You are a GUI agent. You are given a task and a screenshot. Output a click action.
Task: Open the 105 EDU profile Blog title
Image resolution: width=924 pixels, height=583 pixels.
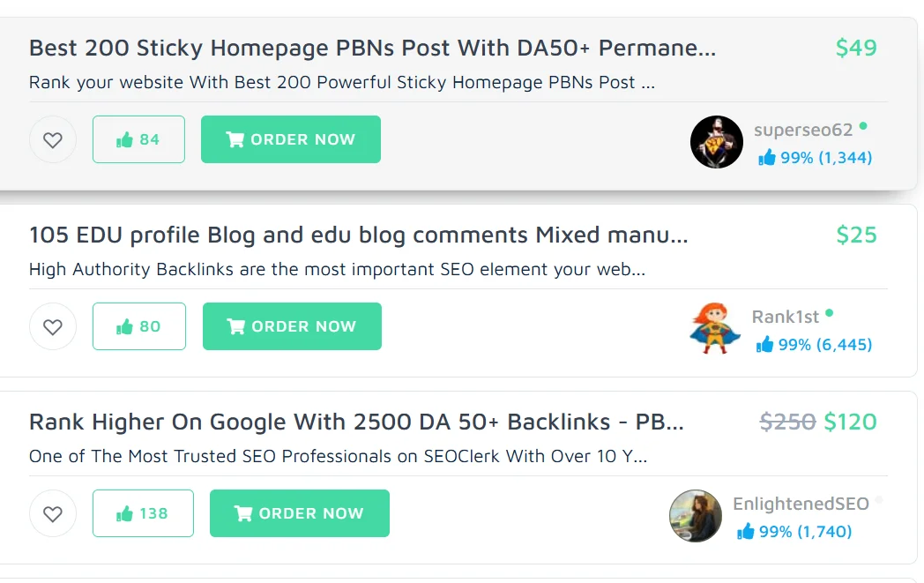coord(358,235)
